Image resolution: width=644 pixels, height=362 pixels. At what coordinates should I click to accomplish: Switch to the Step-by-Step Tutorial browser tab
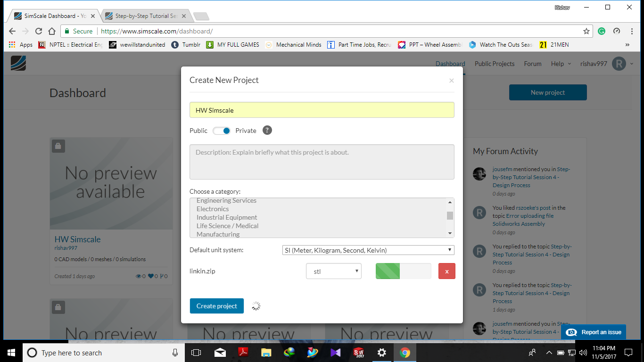[x=146, y=16]
